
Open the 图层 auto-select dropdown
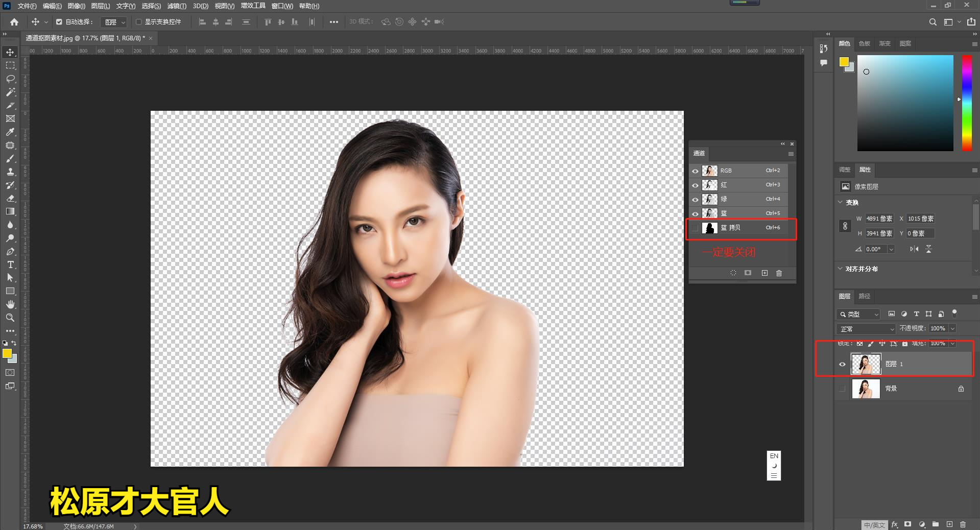point(115,22)
